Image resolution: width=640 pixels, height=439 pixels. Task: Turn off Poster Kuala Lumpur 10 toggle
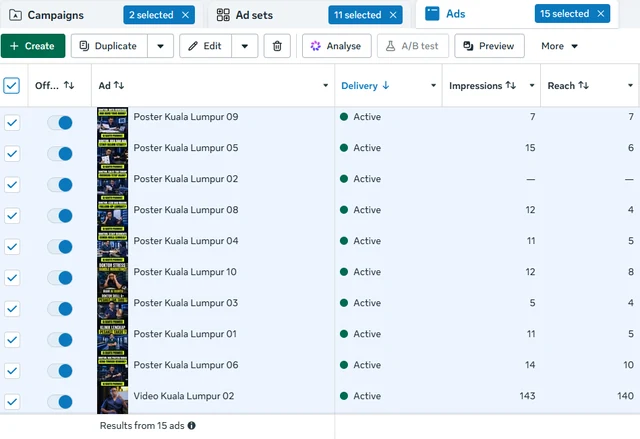click(x=60, y=277)
